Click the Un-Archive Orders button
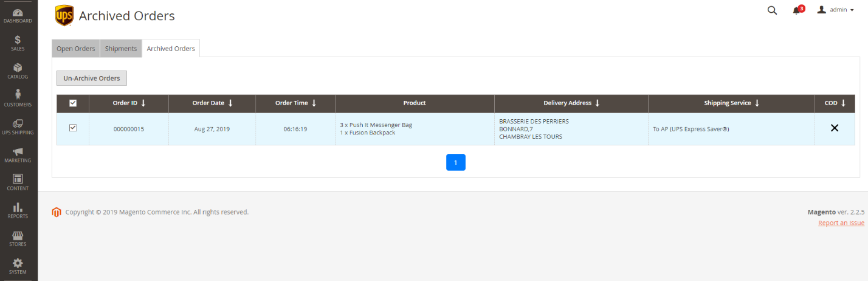868x281 pixels. coord(92,78)
